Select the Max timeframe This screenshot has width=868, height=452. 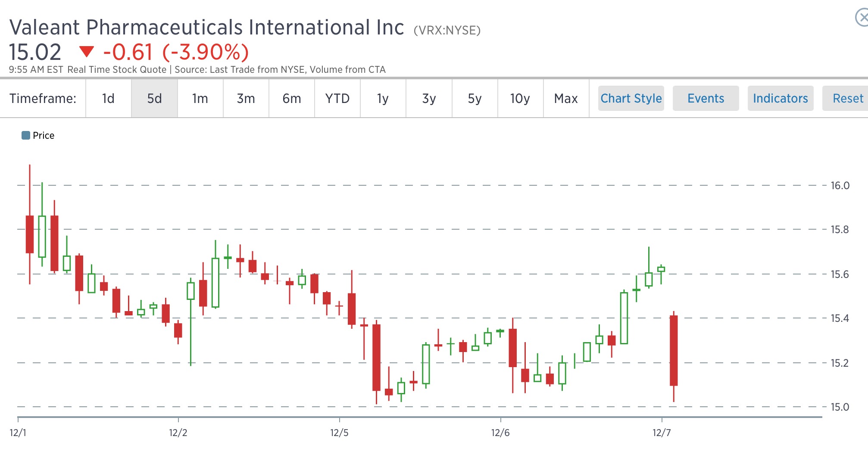tap(566, 99)
